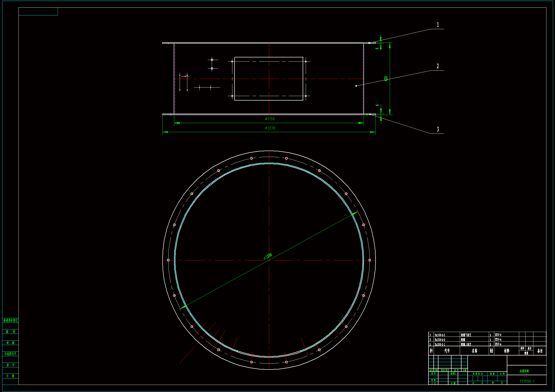Select the Ts1500-1-2 parts list entry
This screenshot has width=555, height=392.
[440, 340]
